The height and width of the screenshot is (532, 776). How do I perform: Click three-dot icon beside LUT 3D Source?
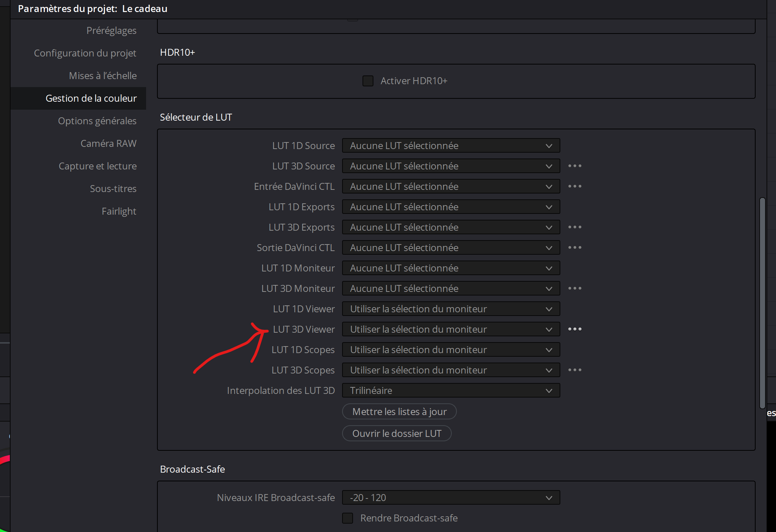pos(575,166)
